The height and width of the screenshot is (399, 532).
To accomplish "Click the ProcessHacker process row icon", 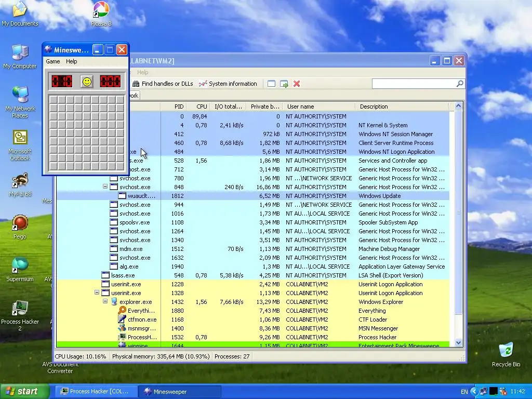I will pos(122,337).
